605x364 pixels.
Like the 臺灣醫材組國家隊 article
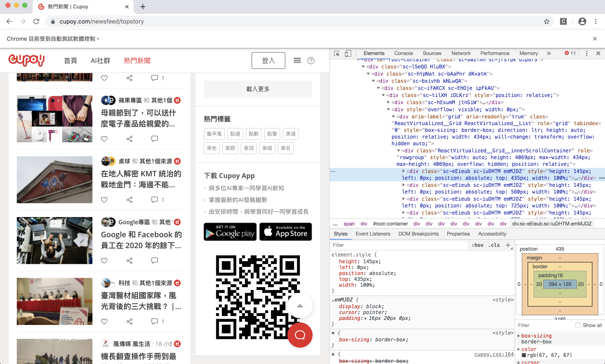click(x=104, y=321)
